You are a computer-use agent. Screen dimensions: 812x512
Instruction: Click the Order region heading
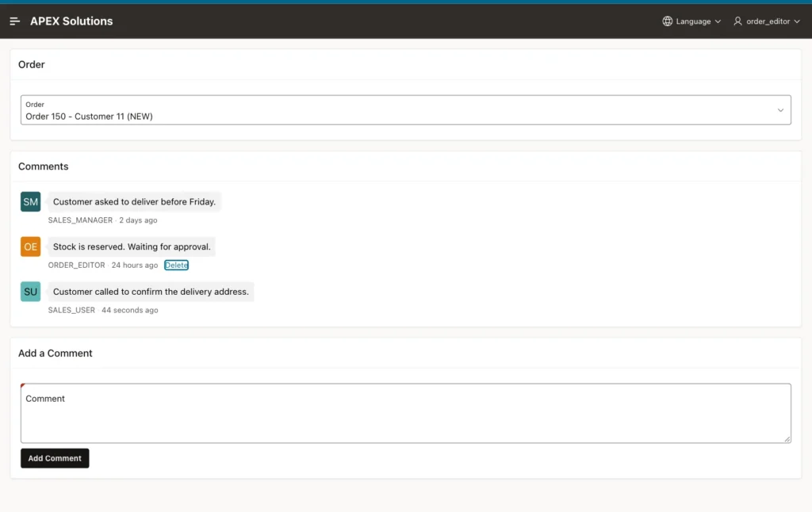(x=32, y=65)
